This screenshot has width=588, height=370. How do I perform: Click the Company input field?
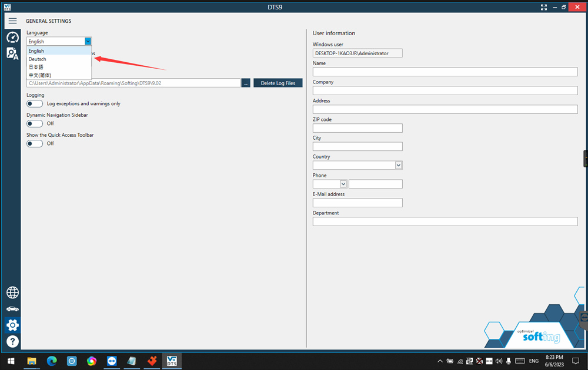click(445, 90)
